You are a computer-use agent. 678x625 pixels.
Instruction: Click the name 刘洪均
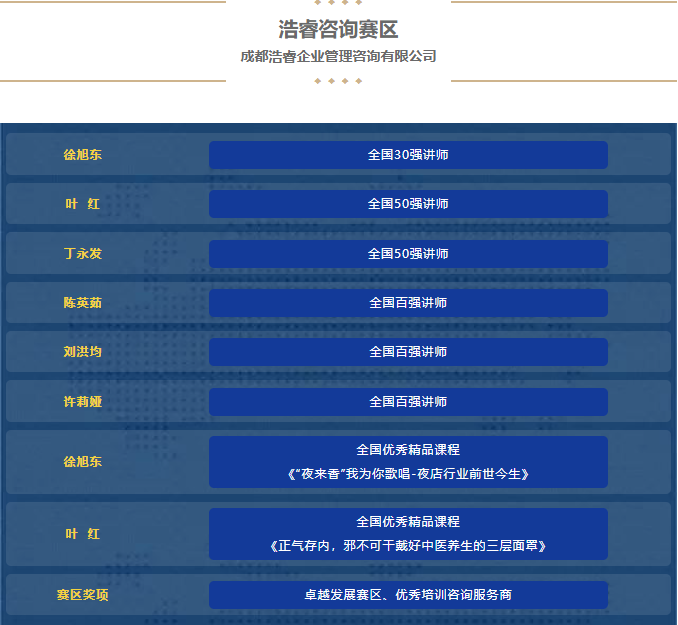(x=83, y=352)
